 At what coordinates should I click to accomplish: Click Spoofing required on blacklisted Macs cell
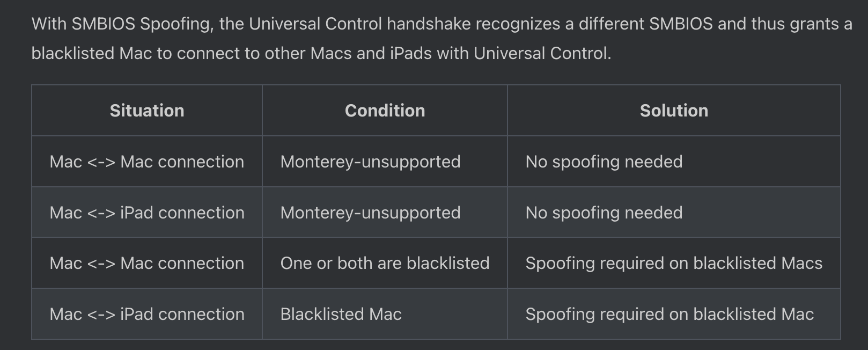[674, 263]
